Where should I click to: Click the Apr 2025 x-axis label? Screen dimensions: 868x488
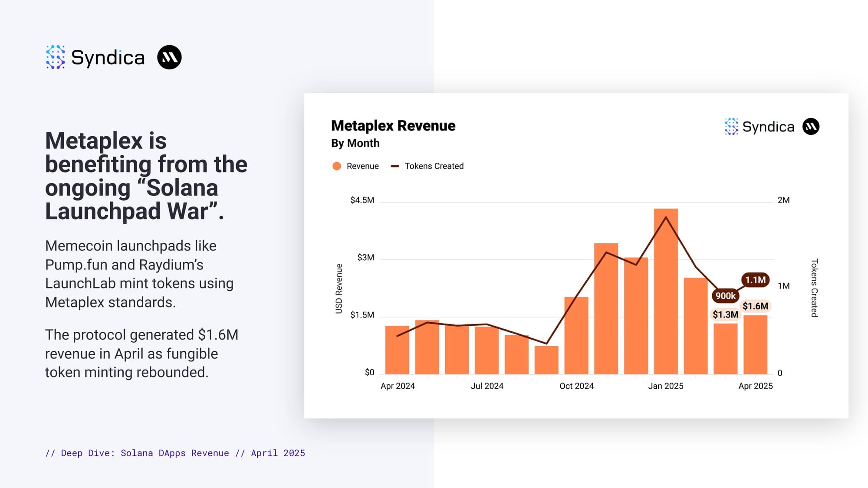(755, 386)
